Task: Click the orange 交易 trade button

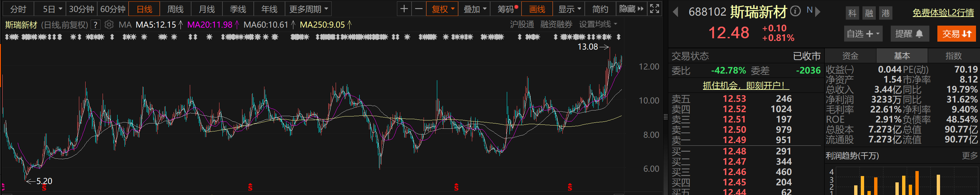Action: point(956,34)
